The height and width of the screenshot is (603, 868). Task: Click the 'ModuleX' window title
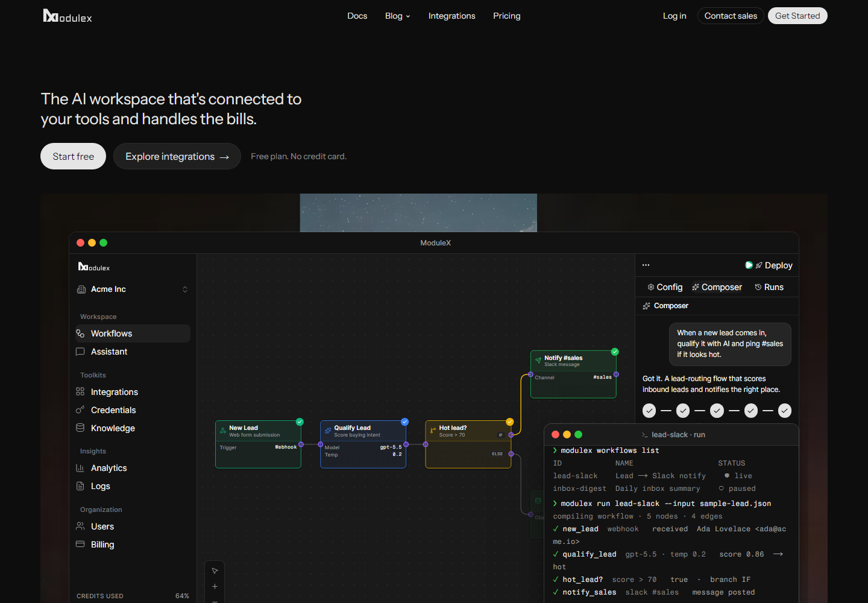click(x=435, y=243)
